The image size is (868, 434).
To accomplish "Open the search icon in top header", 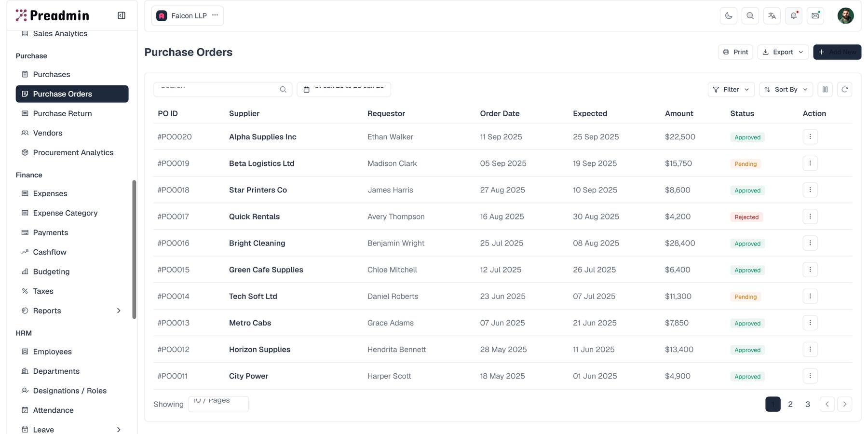I will point(750,15).
